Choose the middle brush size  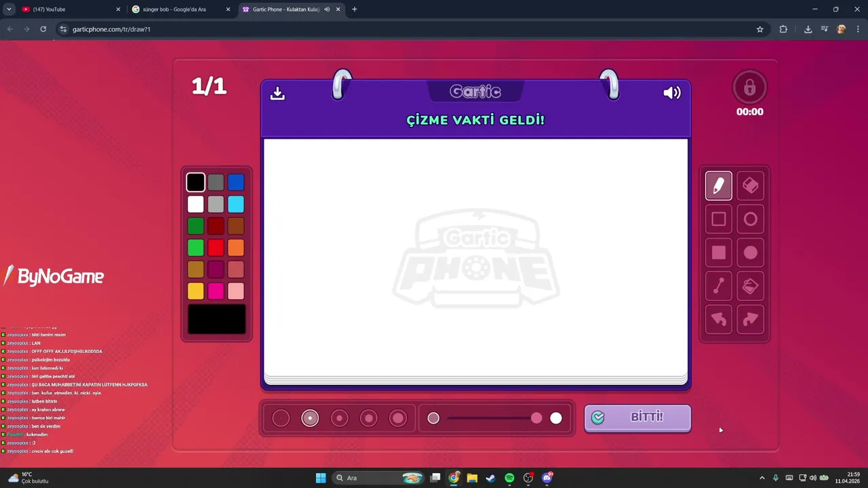tap(340, 418)
